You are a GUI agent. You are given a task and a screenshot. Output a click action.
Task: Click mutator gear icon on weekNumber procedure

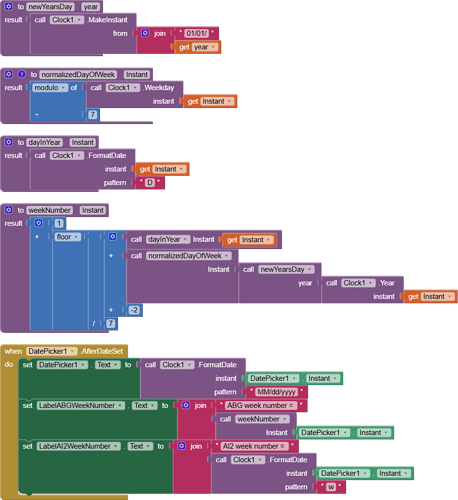[x=9, y=210]
